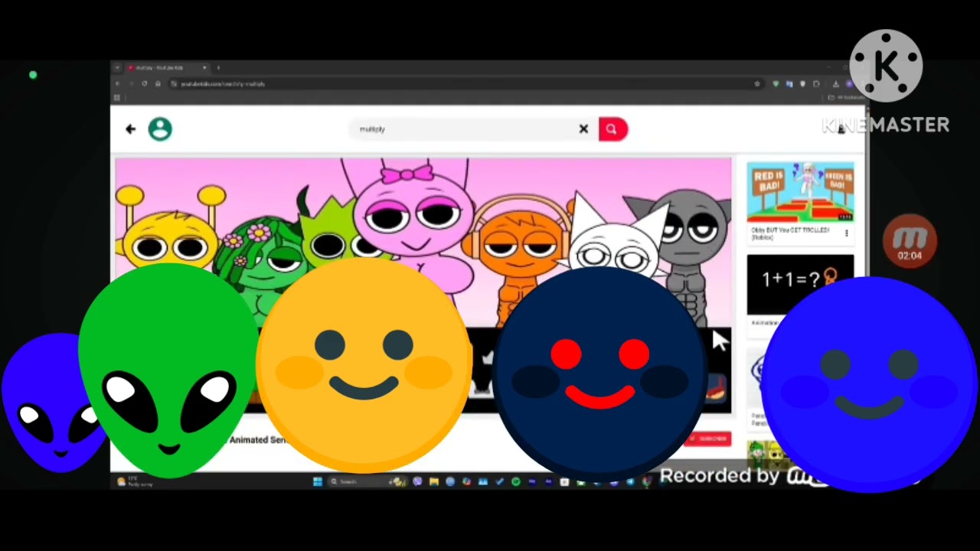Viewport: 980px width, 551px height.
Task: Open the tab search dropdown arrow
Action: coord(116,67)
